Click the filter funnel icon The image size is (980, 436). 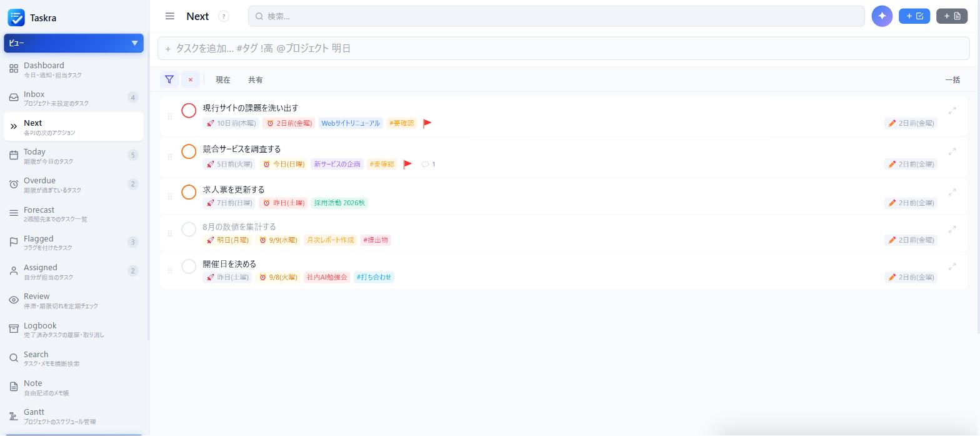click(169, 79)
